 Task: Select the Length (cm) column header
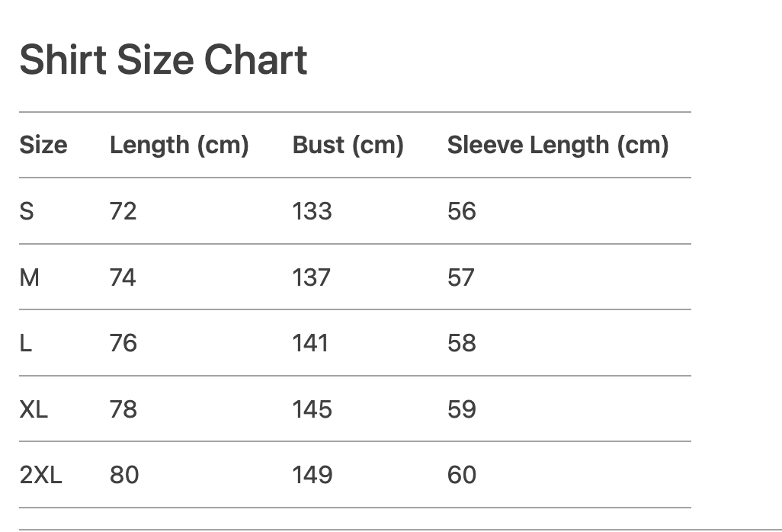179,145
